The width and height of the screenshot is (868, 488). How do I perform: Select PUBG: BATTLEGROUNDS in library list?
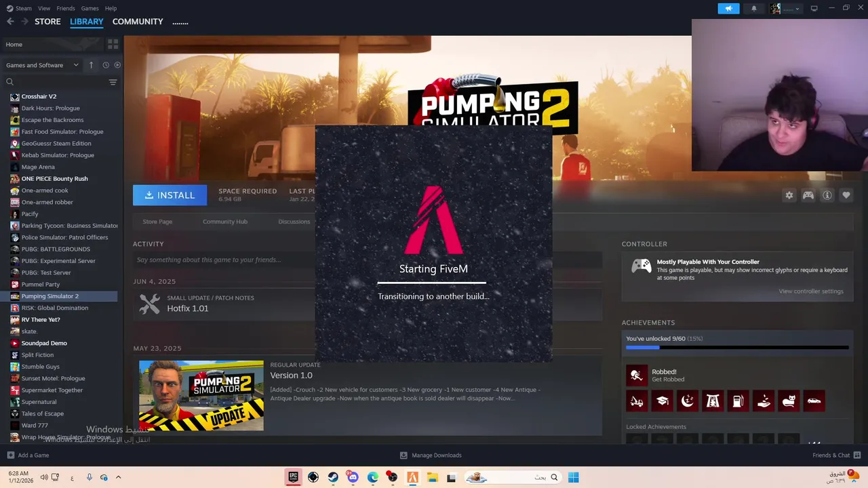coord(56,249)
